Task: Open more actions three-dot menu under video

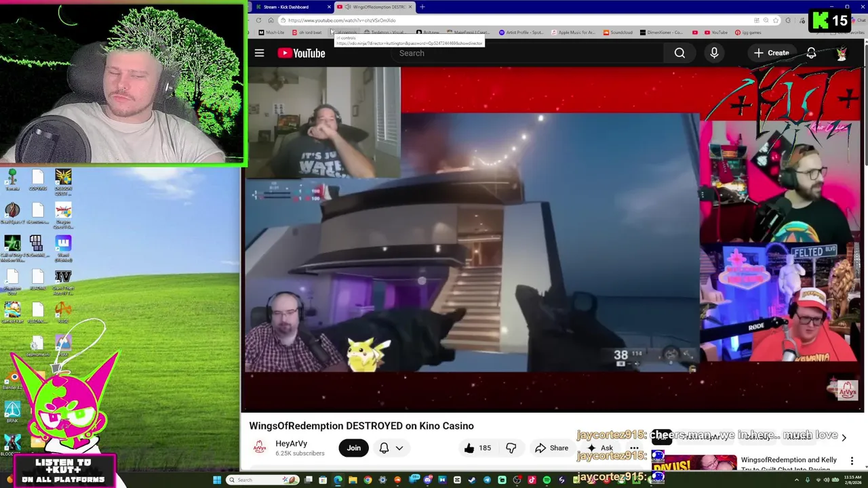Action: [x=634, y=448]
